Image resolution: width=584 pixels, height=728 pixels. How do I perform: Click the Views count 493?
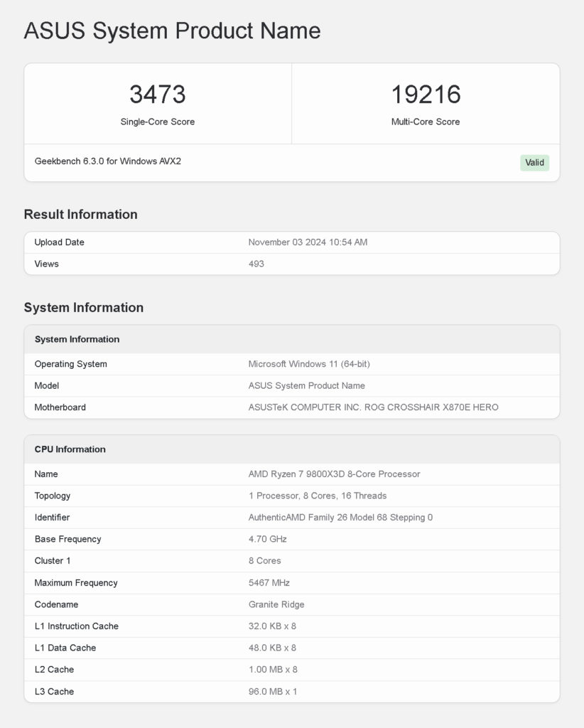(256, 264)
